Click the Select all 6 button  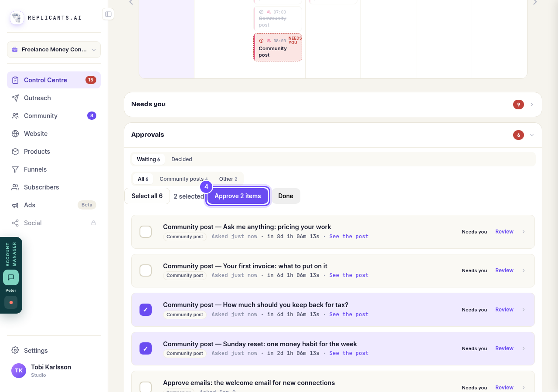click(147, 196)
